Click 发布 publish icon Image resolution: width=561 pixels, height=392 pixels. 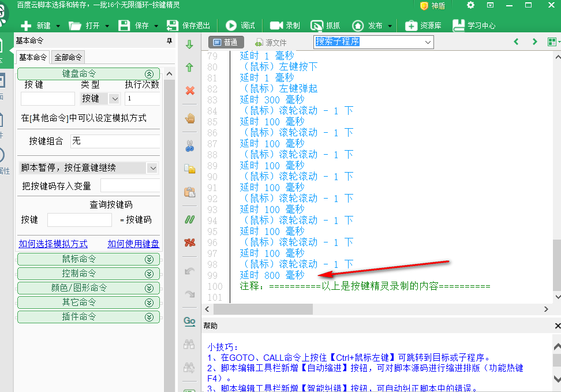point(358,25)
